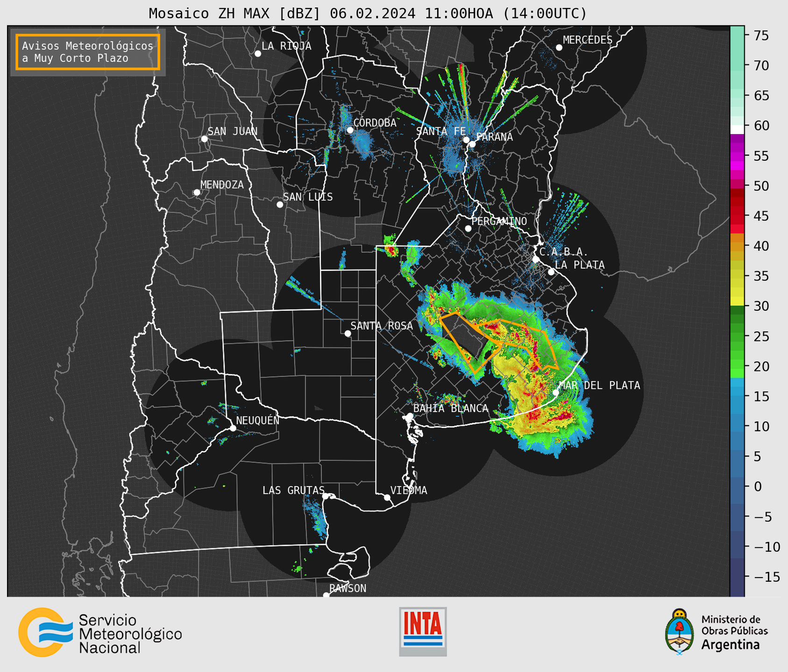Click the SAN LUIS city marker dot
Screen dimensions: 788x672
[x=280, y=205]
